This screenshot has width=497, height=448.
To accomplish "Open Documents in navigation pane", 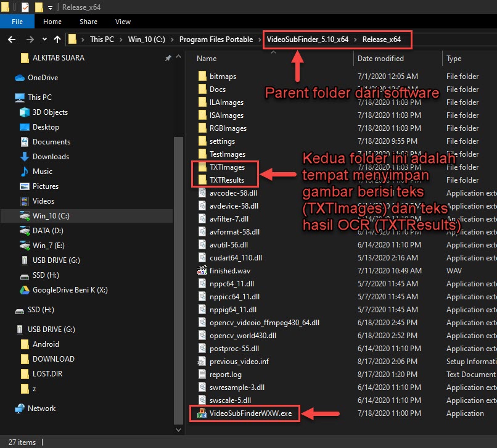I will click(x=51, y=142).
